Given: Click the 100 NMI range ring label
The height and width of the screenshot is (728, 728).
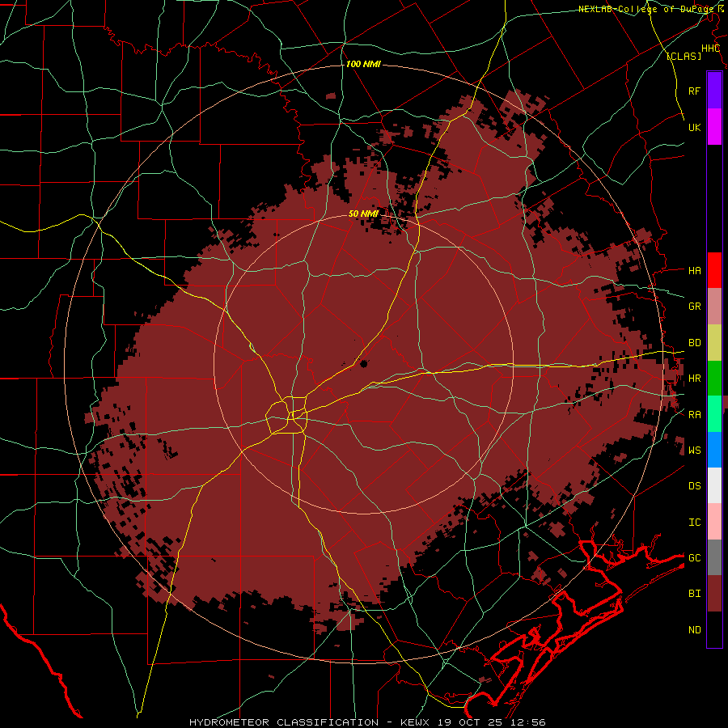Looking at the screenshot, I should pos(363,64).
